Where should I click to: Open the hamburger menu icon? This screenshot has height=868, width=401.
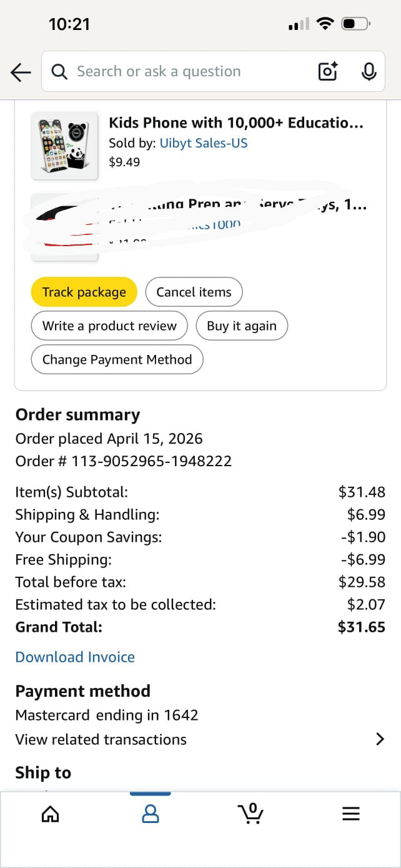351,814
